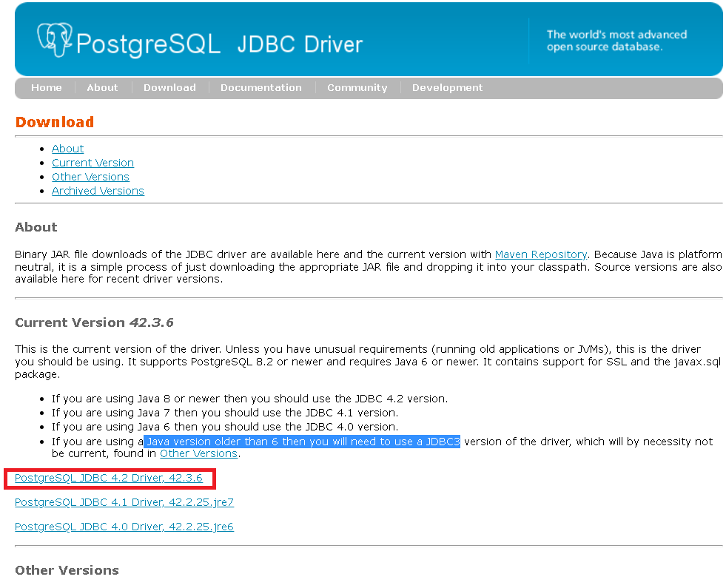The height and width of the screenshot is (588, 726).
Task: Open the Development menu item
Action: [x=447, y=87]
